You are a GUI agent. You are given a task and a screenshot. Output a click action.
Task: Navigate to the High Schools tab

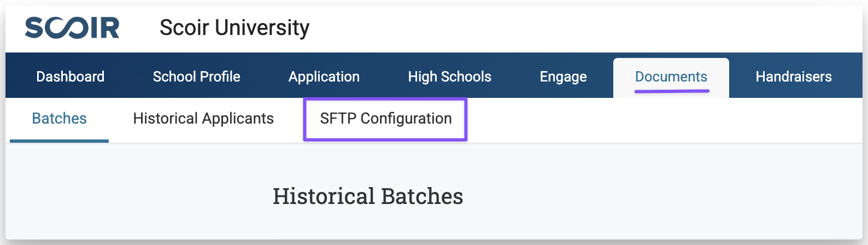(449, 77)
